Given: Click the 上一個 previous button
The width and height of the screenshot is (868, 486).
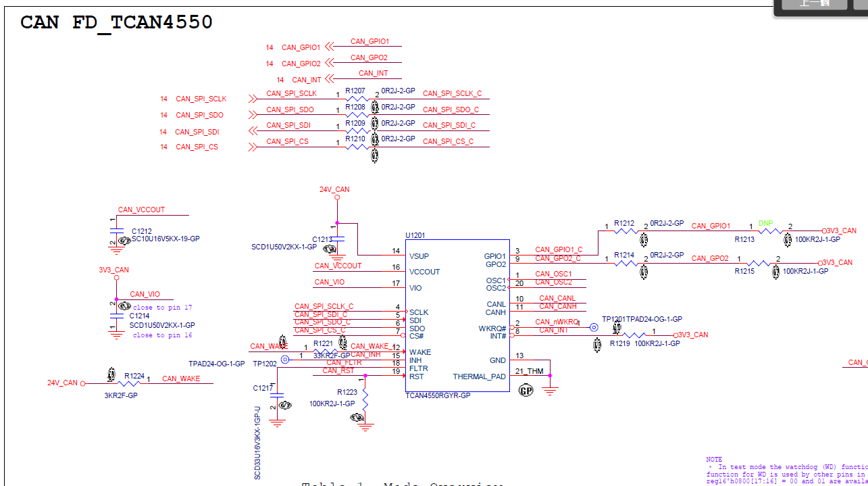Looking at the screenshot, I should click(814, 3).
